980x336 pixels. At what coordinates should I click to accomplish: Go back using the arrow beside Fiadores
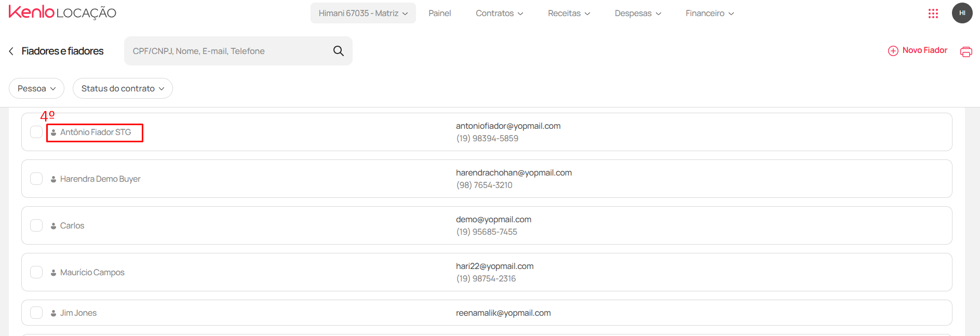11,51
